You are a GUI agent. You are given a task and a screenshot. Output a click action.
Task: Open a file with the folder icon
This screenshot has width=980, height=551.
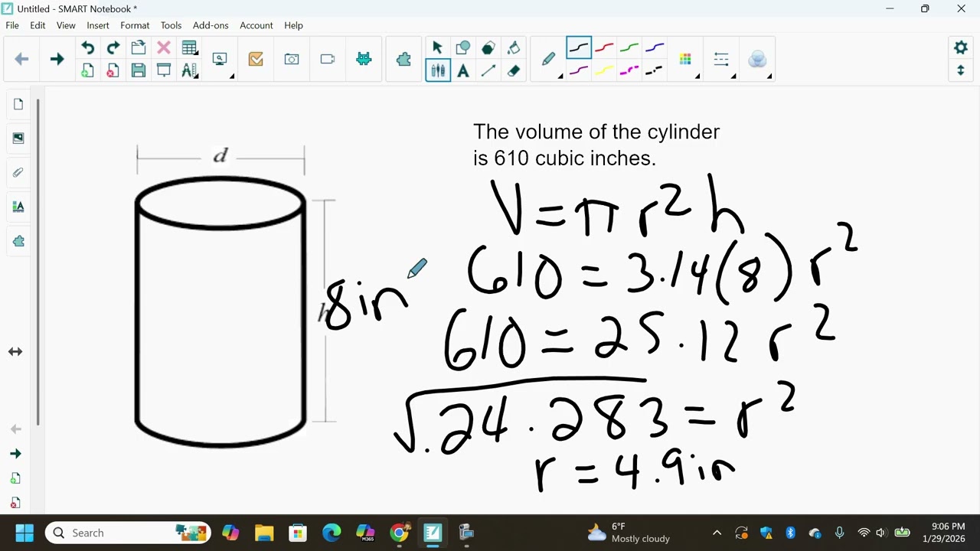click(138, 47)
